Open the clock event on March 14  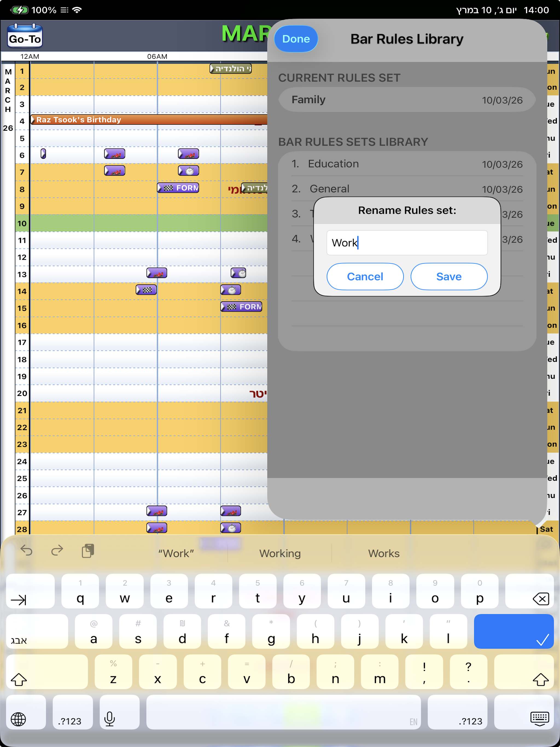[x=231, y=290]
